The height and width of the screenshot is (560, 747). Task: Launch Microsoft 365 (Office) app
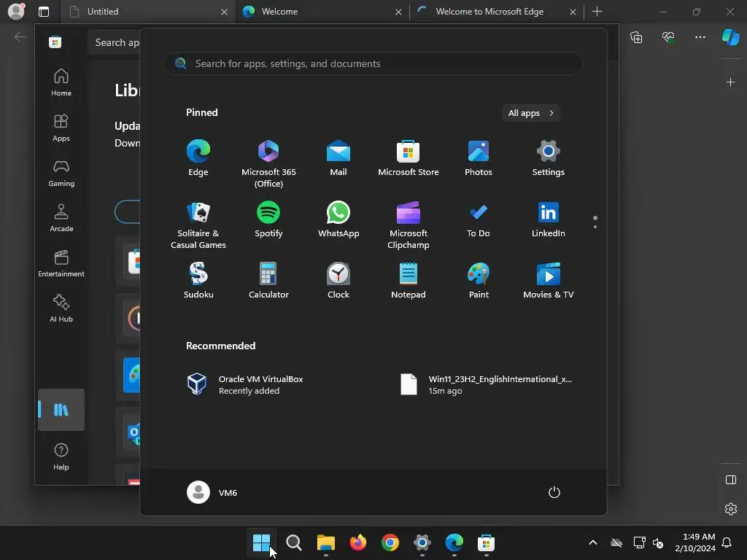pyautogui.click(x=268, y=164)
